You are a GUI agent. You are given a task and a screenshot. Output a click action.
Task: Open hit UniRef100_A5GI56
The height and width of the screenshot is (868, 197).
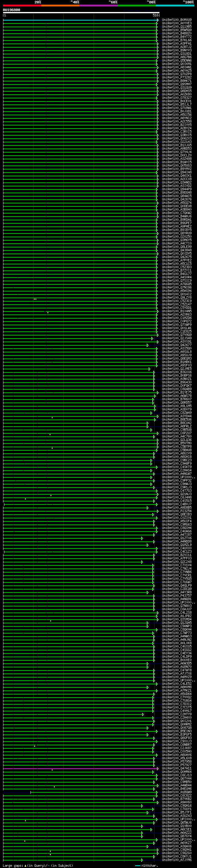click(177, 115)
